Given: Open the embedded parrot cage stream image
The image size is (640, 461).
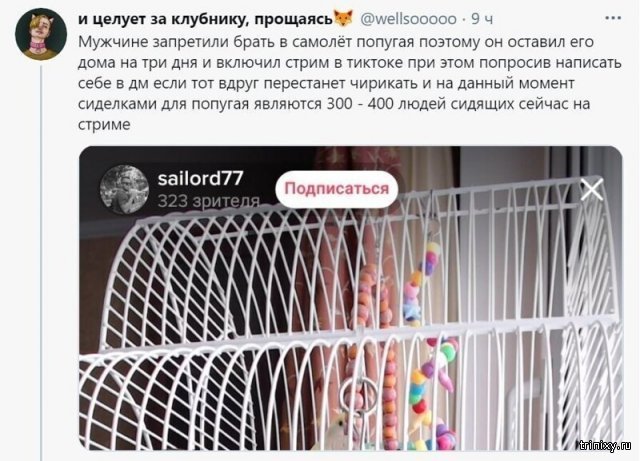Looking at the screenshot, I should [x=351, y=298].
